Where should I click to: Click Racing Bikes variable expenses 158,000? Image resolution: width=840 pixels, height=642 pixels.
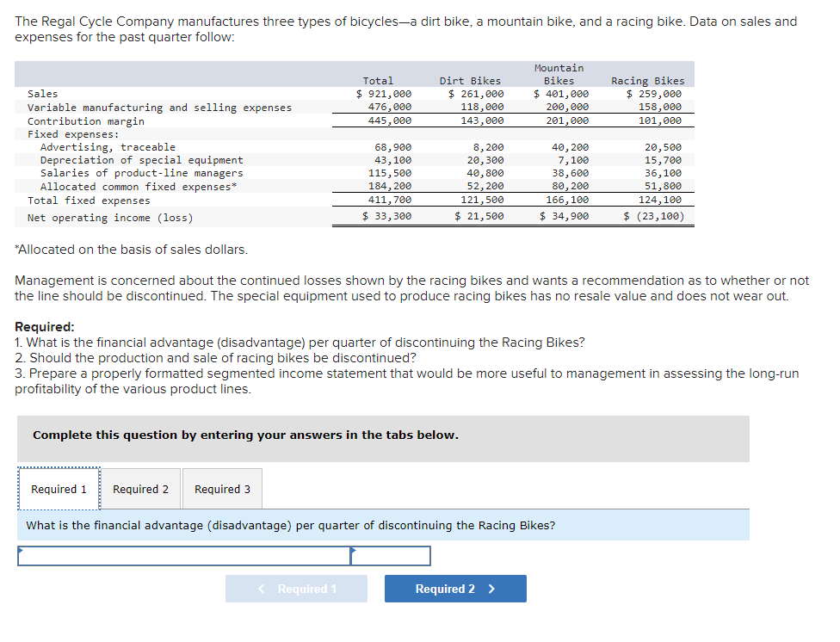pos(660,107)
